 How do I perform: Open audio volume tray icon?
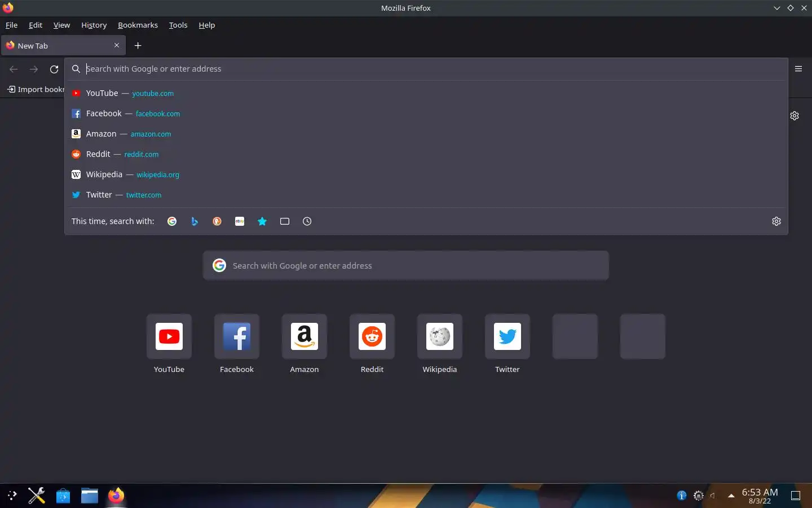pyautogui.click(x=714, y=496)
